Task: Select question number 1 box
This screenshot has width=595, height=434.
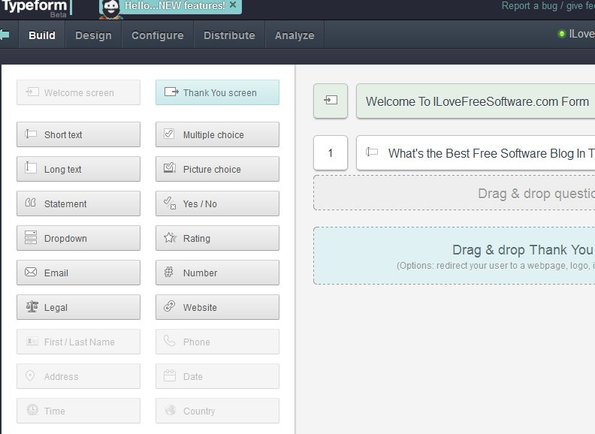Action: point(331,153)
